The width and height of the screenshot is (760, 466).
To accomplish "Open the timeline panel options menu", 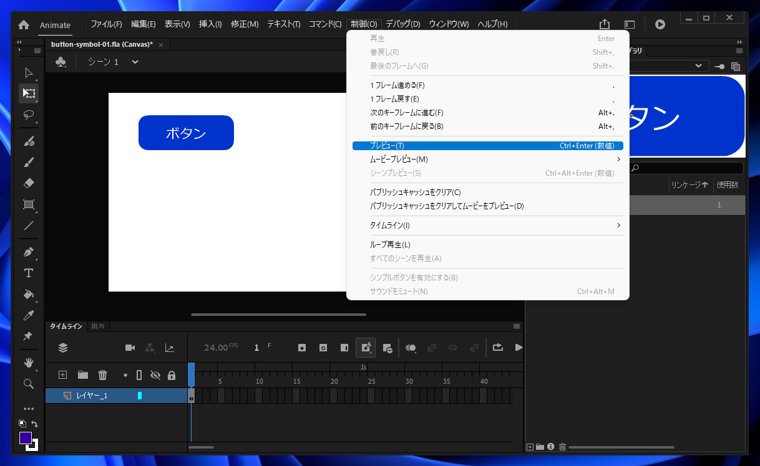I will 517,326.
